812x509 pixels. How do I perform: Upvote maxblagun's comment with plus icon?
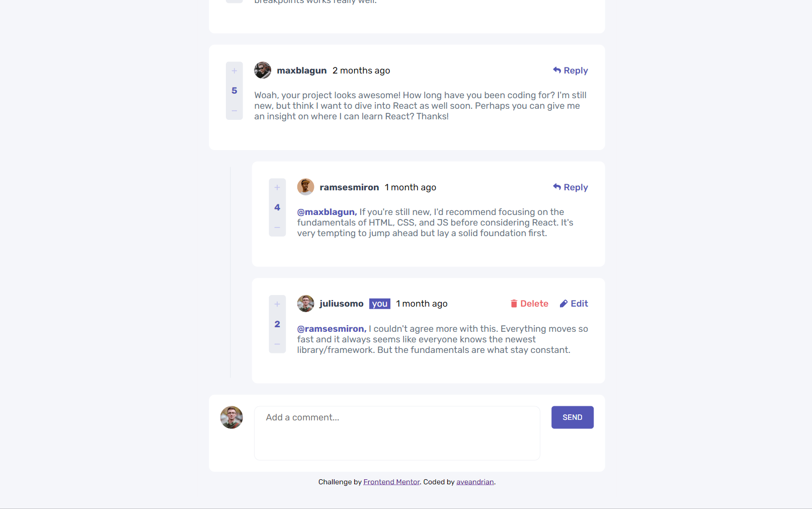234,71
